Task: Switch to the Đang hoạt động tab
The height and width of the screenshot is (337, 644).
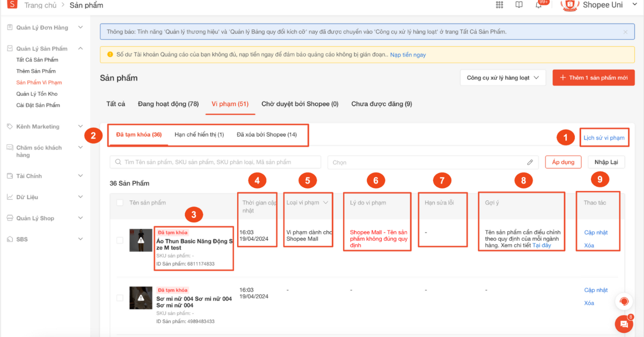Action: pos(168,104)
